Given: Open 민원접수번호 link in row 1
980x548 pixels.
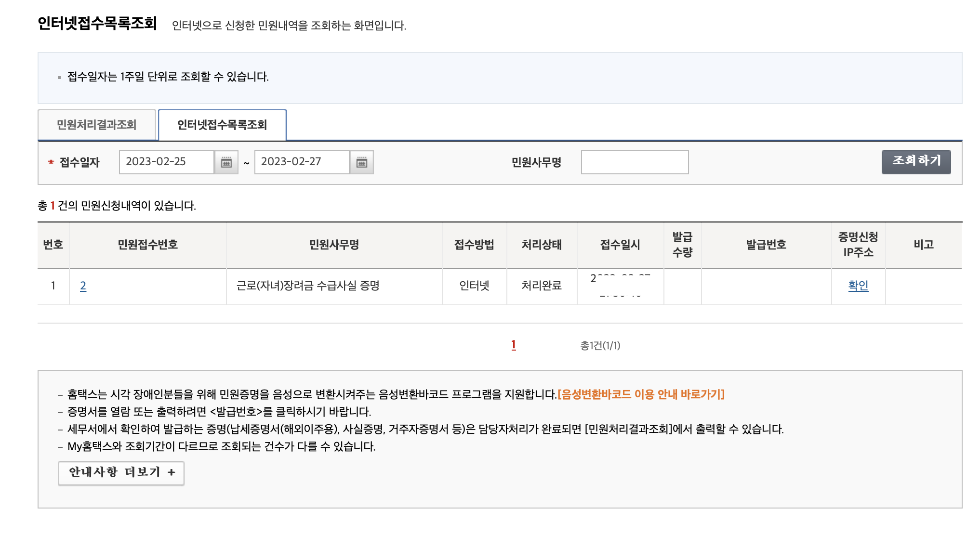Looking at the screenshot, I should point(83,286).
